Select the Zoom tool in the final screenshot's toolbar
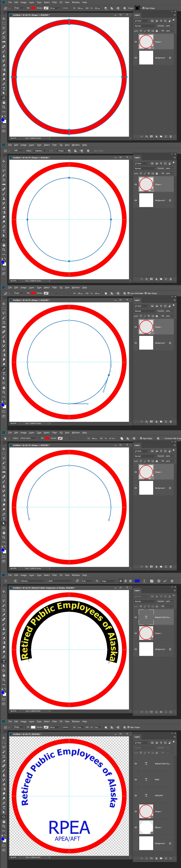This screenshot has height=868, width=181. point(4,826)
